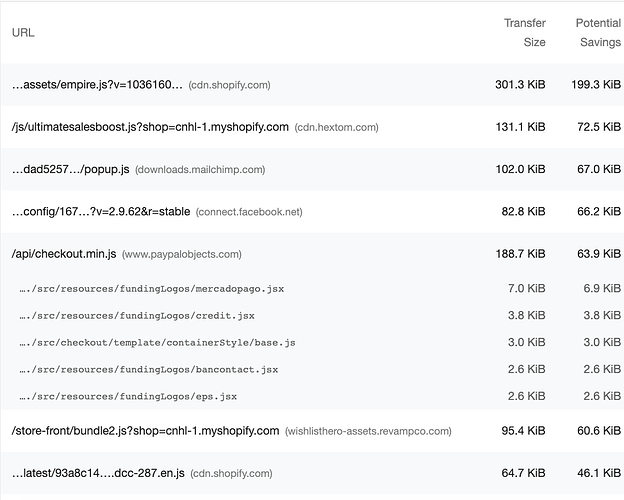Select the 3.8 KiB credit.jsx transfer size
Viewport: 624px width, 500px height.
click(x=526, y=315)
